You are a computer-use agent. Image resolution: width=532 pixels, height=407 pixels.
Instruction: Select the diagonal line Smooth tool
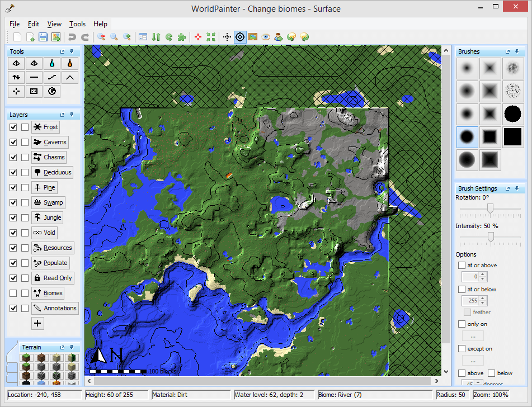point(52,77)
